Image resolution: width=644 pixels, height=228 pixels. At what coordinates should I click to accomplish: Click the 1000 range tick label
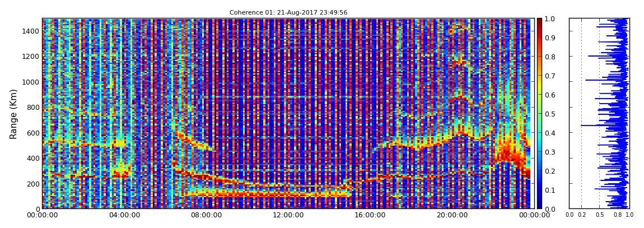(x=31, y=82)
